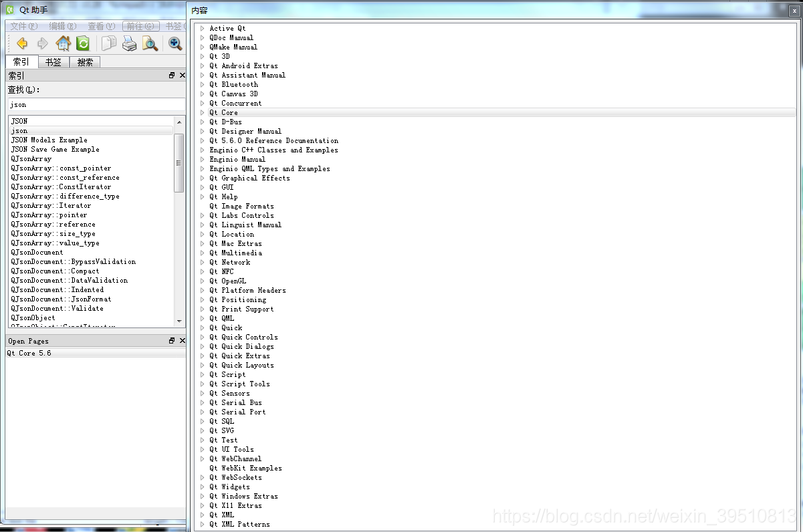Expand the Qt QML tree node
Viewport: 803px width, 532px height.
pos(202,318)
